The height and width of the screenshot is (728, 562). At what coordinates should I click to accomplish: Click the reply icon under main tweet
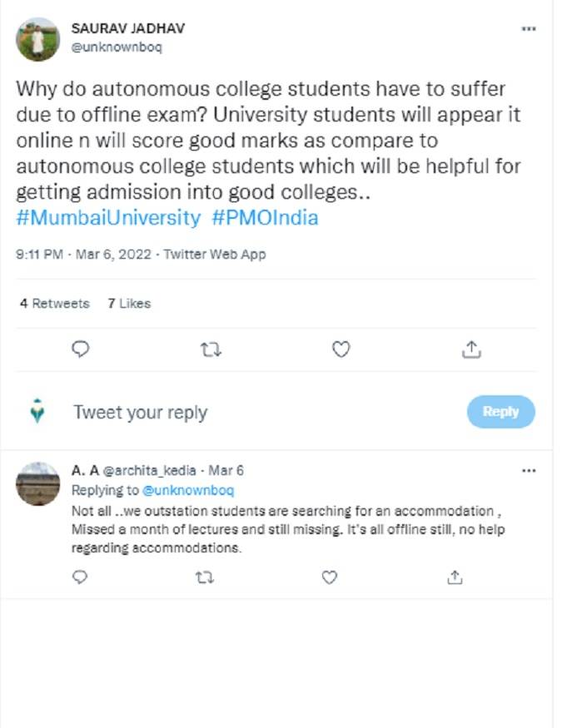(81, 349)
